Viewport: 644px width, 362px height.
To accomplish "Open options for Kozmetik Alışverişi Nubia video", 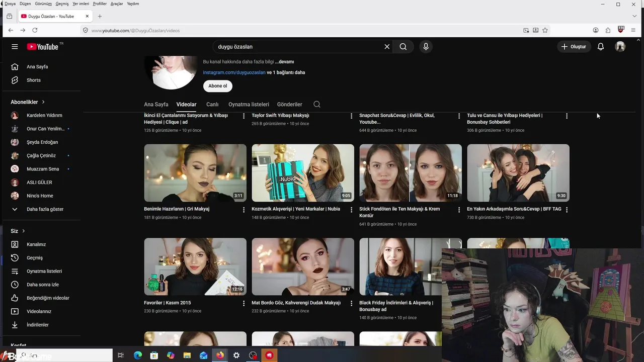I will [351, 210].
